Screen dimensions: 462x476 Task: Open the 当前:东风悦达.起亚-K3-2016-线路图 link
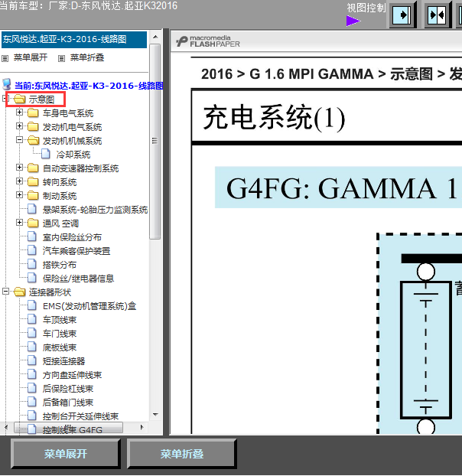point(89,86)
